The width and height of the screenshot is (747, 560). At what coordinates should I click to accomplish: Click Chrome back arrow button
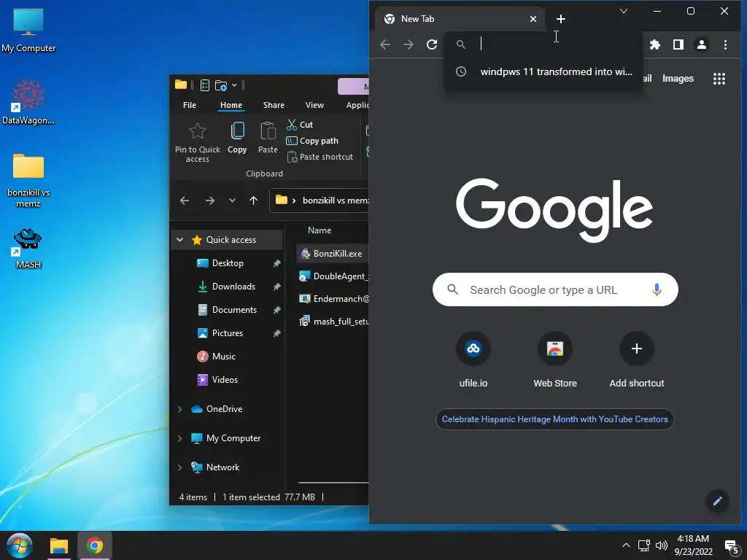tap(385, 44)
